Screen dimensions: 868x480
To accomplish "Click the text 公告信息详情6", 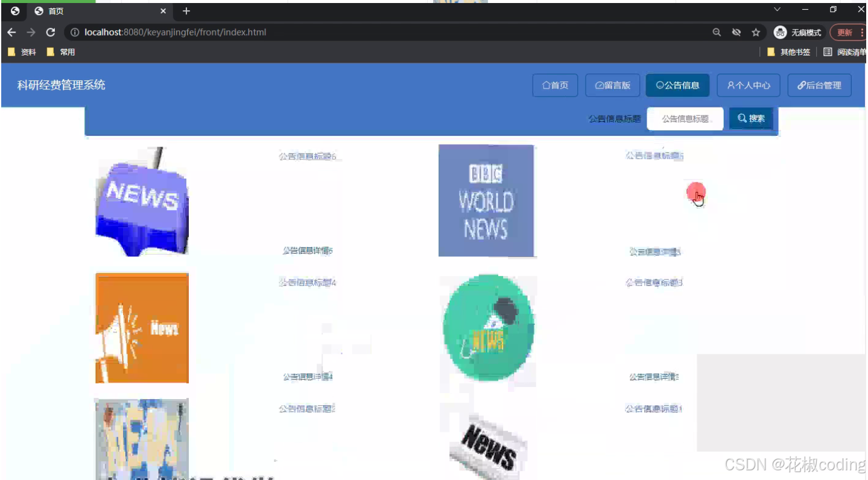I will pos(308,251).
